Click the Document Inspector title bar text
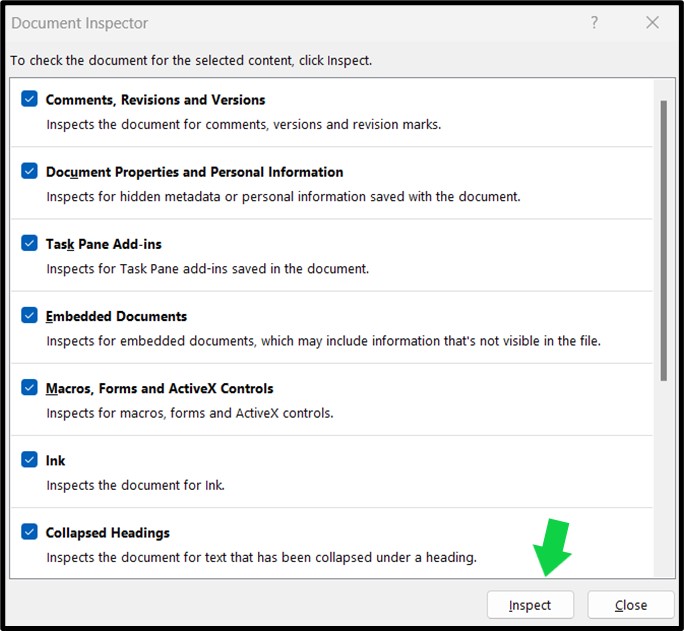 (x=79, y=22)
